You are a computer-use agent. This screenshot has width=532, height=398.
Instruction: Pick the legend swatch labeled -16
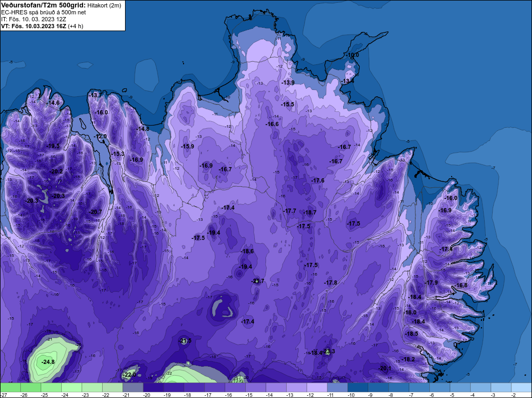[x=235, y=387]
